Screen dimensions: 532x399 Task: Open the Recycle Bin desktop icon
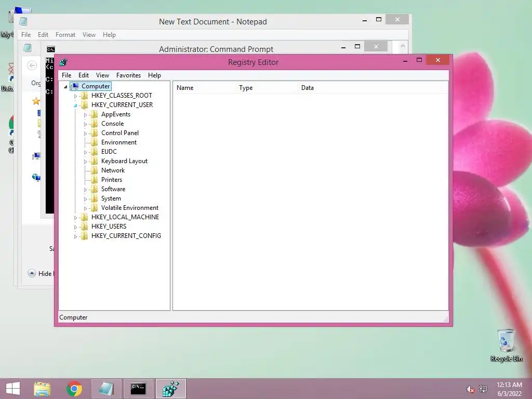pyautogui.click(x=506, y=345)
